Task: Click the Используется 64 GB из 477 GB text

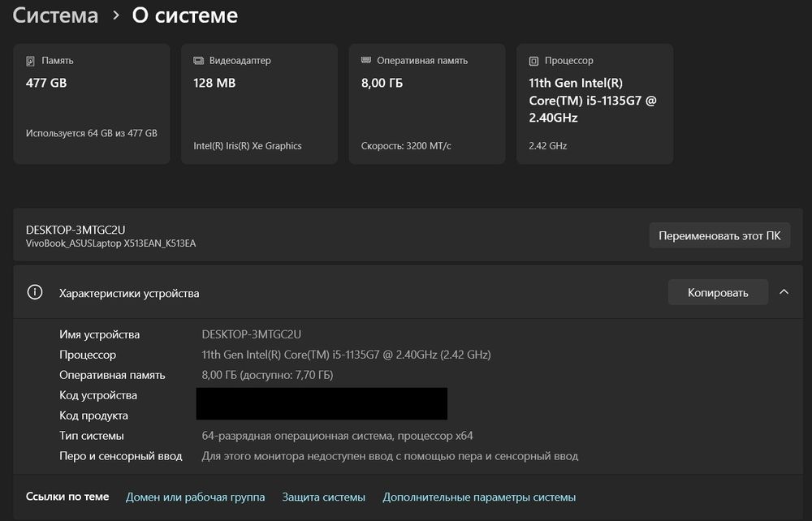Action: pyautogui.click(x=92, y=133)
